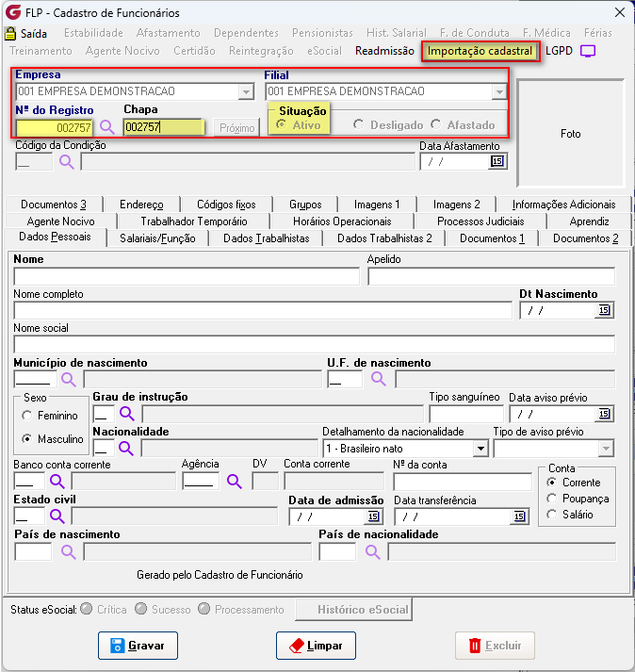Open the Data aviso prévio calendar icon
Viewport: 635px width, 672px height.
pos(604,414)
